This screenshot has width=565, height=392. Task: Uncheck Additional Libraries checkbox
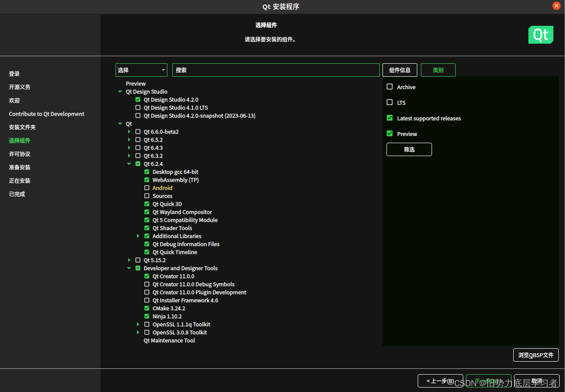pyautogui.click(x=147, y=236)
